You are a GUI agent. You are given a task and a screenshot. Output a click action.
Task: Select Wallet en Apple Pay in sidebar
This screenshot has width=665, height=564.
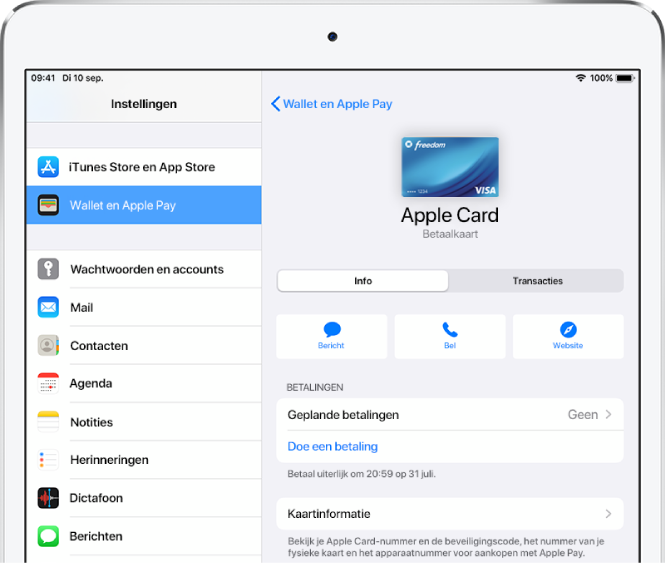144,205
